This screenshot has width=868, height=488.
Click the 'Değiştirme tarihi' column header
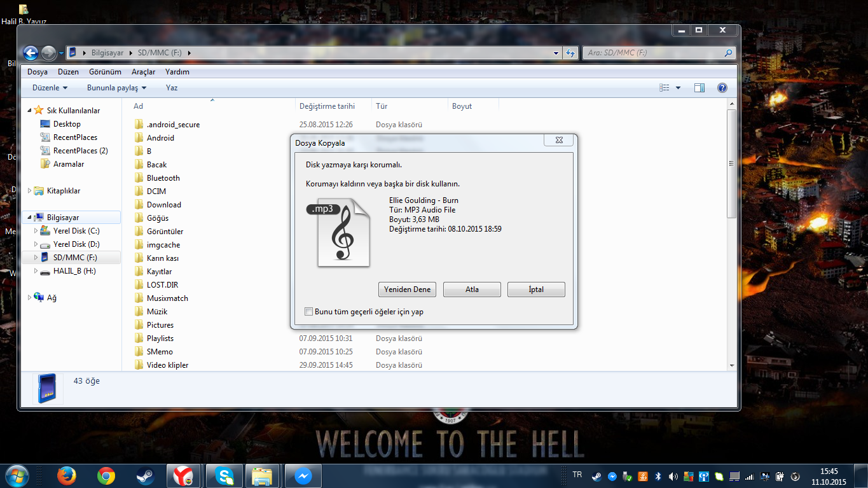tap(327, 106)
